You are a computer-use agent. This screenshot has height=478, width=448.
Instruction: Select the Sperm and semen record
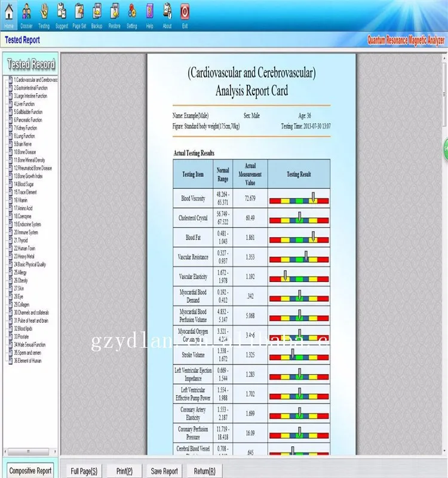pos(27,353)
